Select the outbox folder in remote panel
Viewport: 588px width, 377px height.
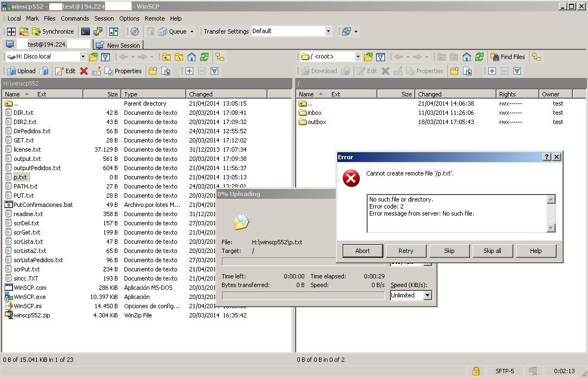point(317,122)
